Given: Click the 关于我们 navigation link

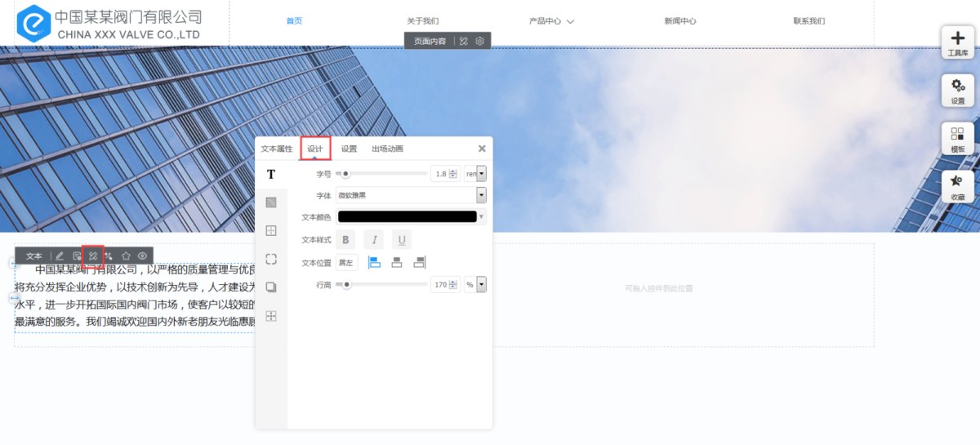Looking at the screenshot, I should (x=423, y=21).
